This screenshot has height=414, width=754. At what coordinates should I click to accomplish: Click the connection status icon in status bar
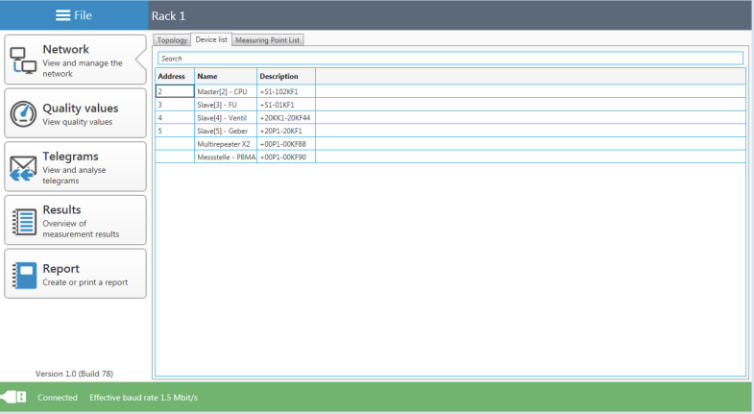click(15, 397)
